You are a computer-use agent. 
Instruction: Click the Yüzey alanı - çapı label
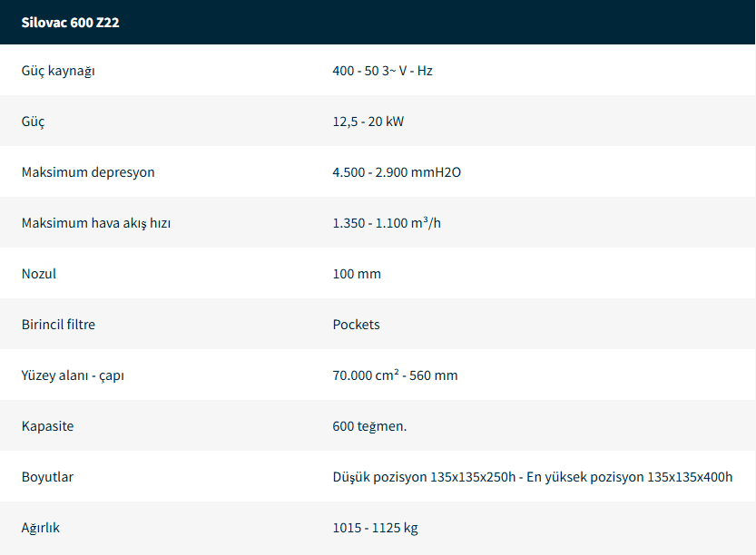73,375
